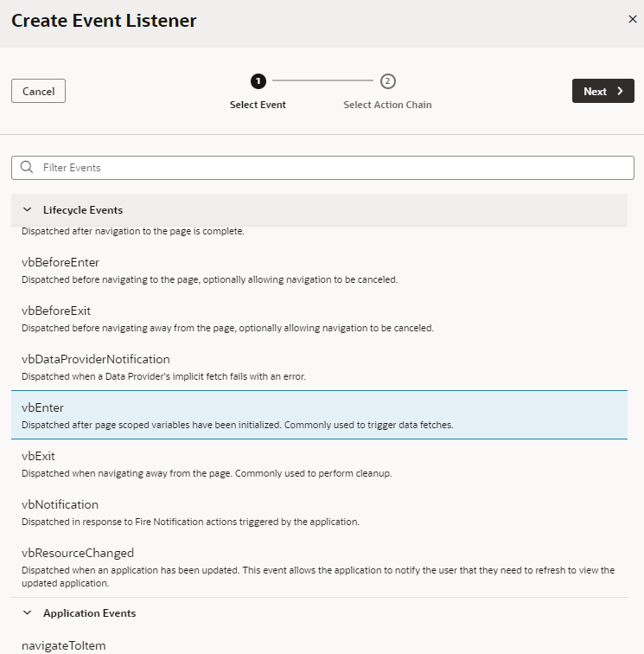Choose the vbResourceChanged event
Screen dimensions: 644x654
tap(78, 553)
